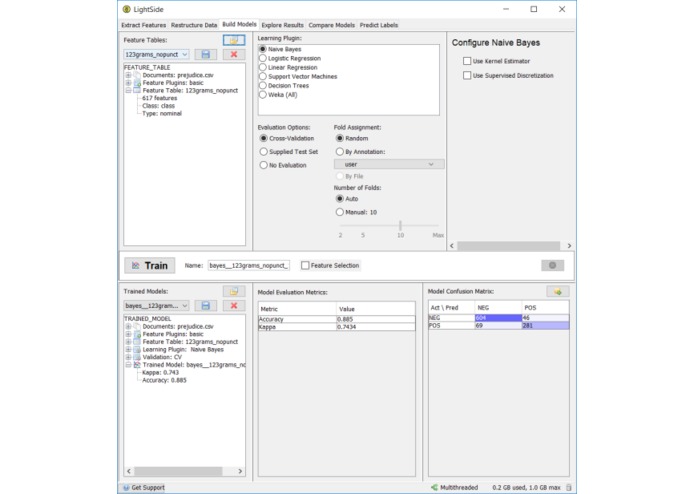Switch to Extract Features tab
695x494 pixels.
(x=144, y=25)
